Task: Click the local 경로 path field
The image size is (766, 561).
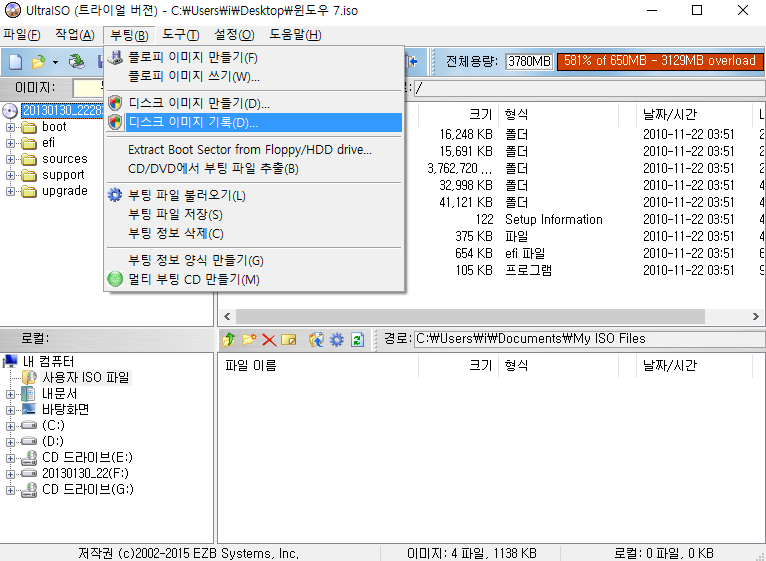Action: tap(589, 339)
